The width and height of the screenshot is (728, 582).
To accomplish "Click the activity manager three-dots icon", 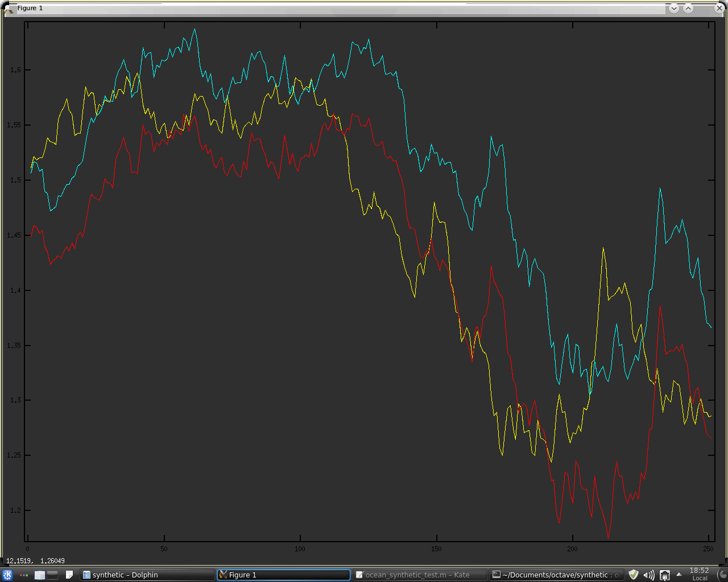I will click(x=23, y=575).
